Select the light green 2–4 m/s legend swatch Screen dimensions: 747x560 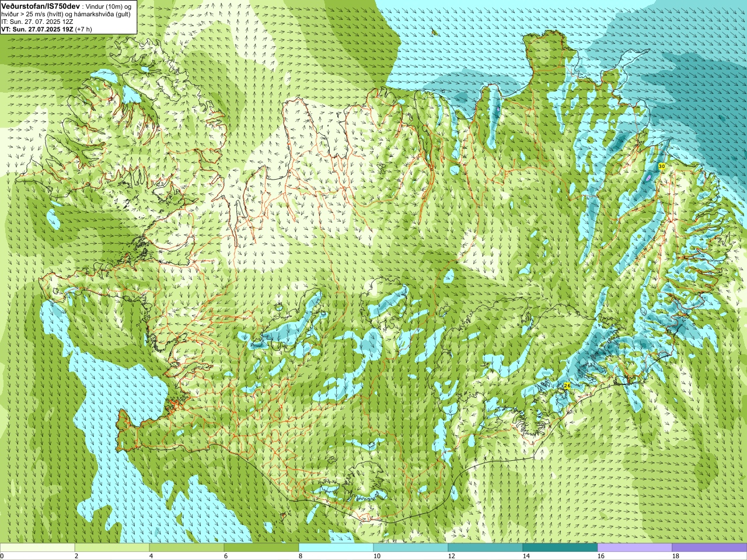[112, 548]
